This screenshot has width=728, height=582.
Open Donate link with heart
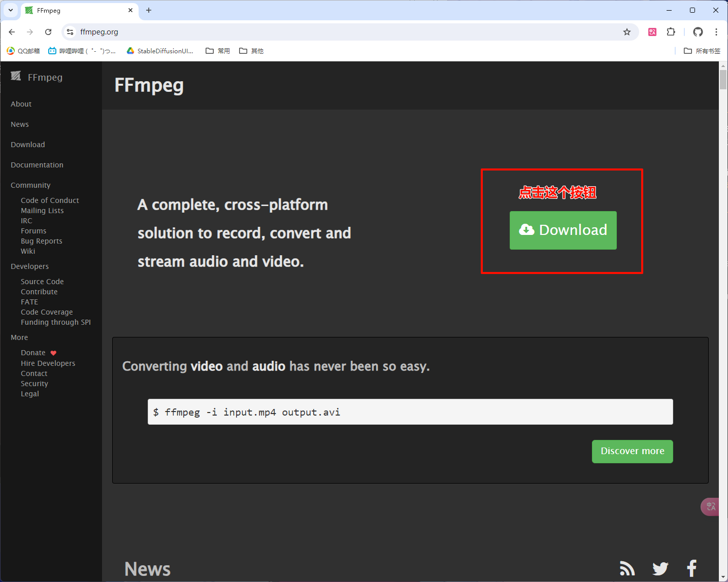[x=39, y=353]
